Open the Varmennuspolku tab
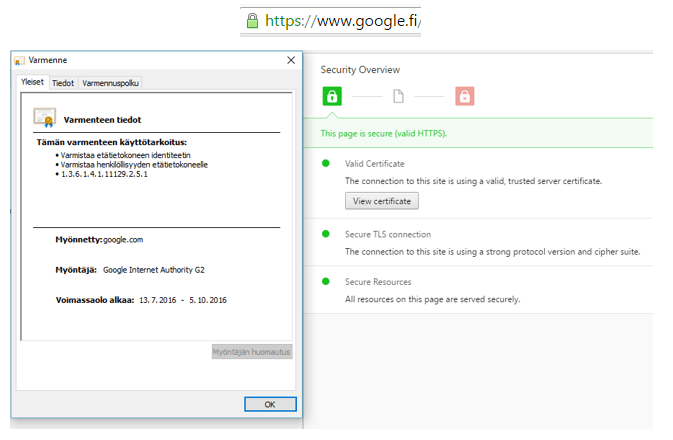 click(110, 83)
